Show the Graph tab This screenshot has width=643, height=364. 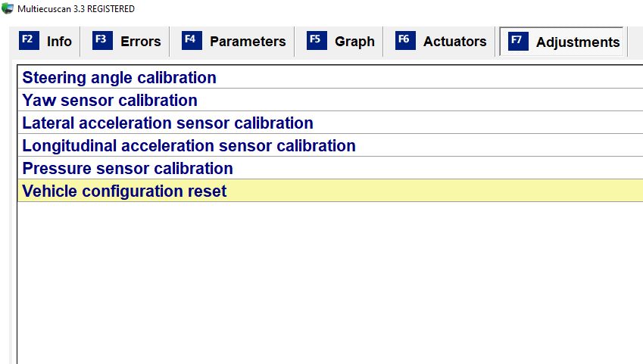(x=354, y=42)
